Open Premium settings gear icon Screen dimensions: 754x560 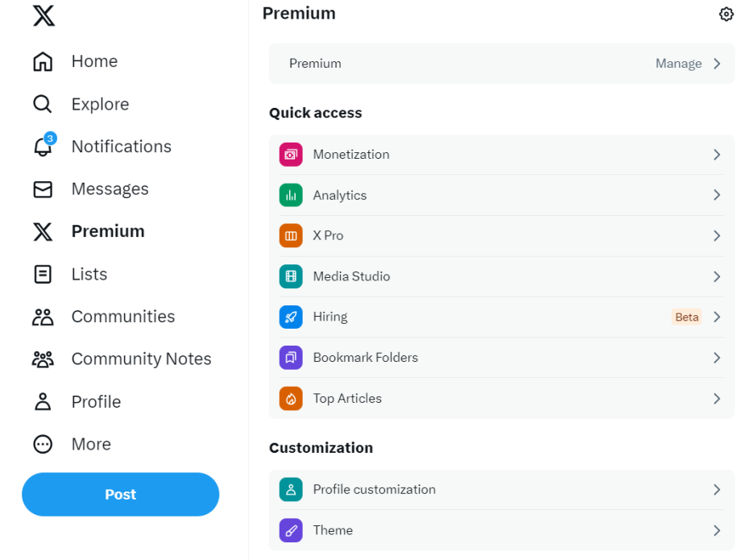point(726,14)
